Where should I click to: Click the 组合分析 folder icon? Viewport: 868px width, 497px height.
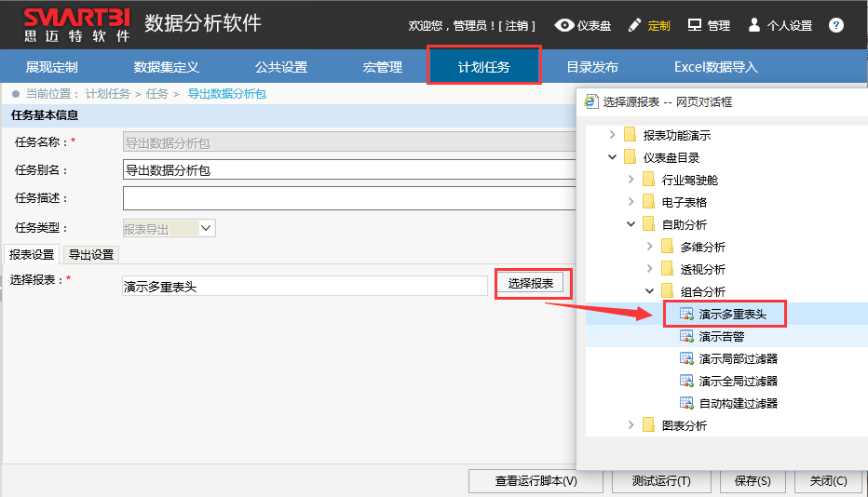point(668,291)
